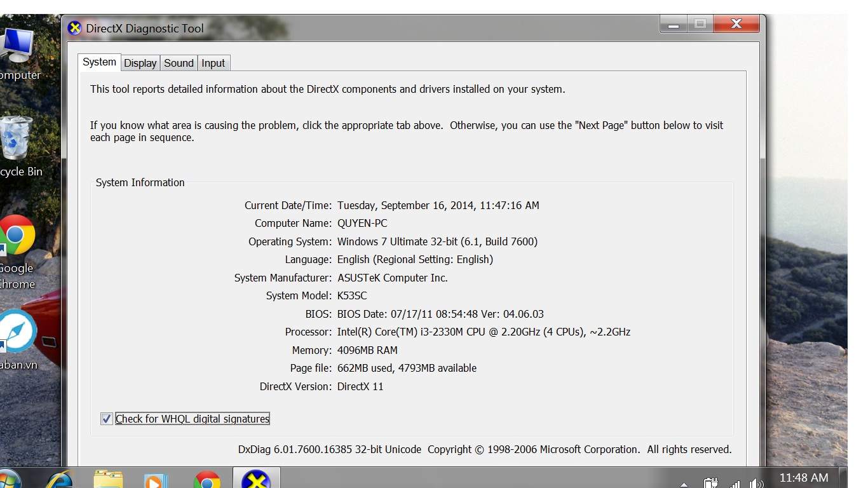Open Windows Explorer folder on taskbar
Screen dimensions: 868x488
pyautogui.click(x=108, y=479)
